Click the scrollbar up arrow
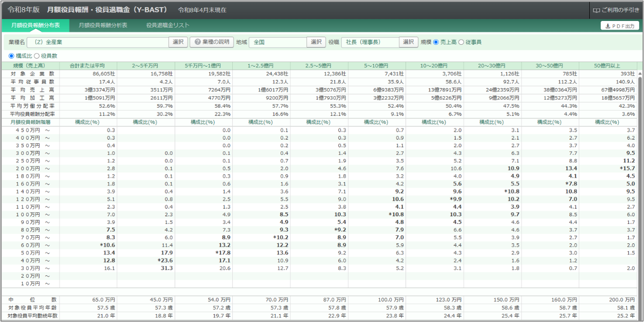 pos(640,74)
